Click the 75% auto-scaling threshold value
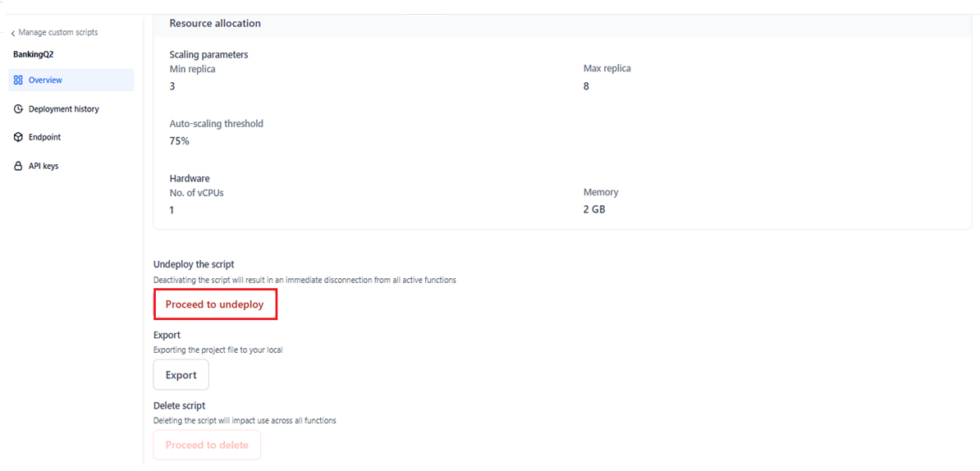980x471 pixels. pyautogui.click(x=179, y=141)
